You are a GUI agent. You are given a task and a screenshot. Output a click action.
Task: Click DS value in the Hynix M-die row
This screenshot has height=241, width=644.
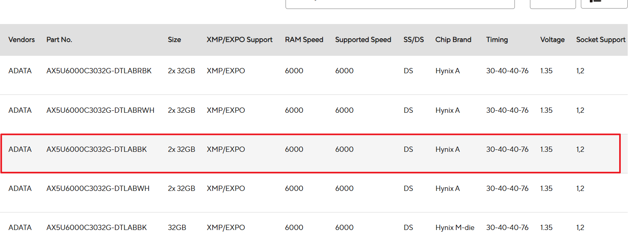coord(408,228)
